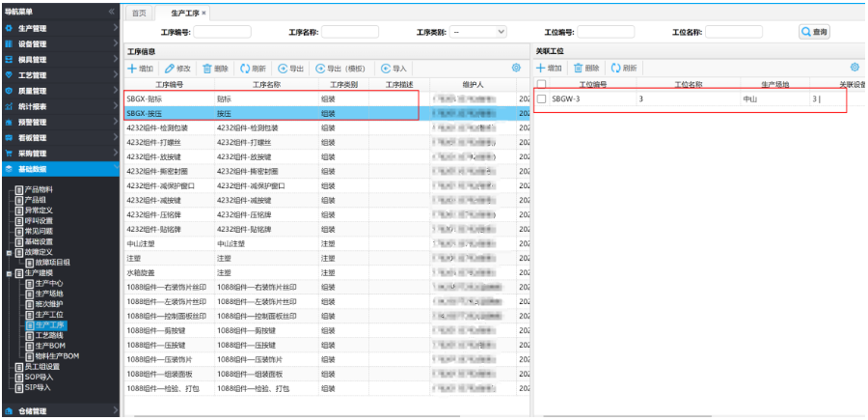Click 导入 to import 工序 data

tap(394, 69)
